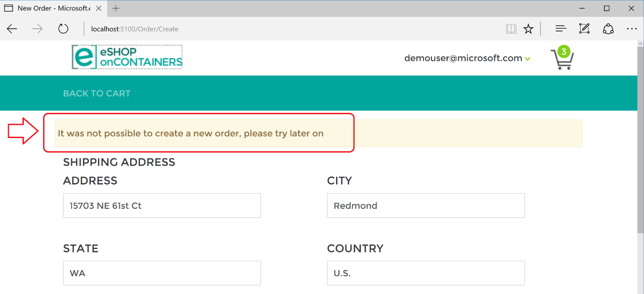
Task: Add page to favorites star icon
Action: [528, 29]
